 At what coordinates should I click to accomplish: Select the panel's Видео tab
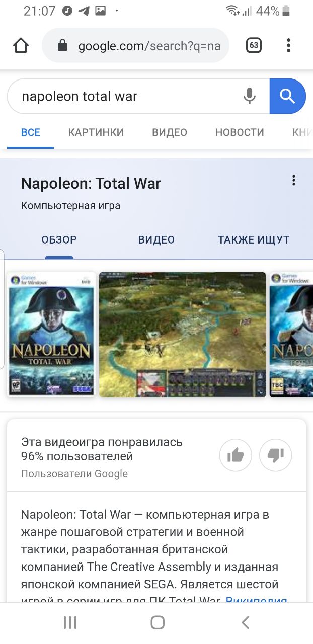[156, 240]
